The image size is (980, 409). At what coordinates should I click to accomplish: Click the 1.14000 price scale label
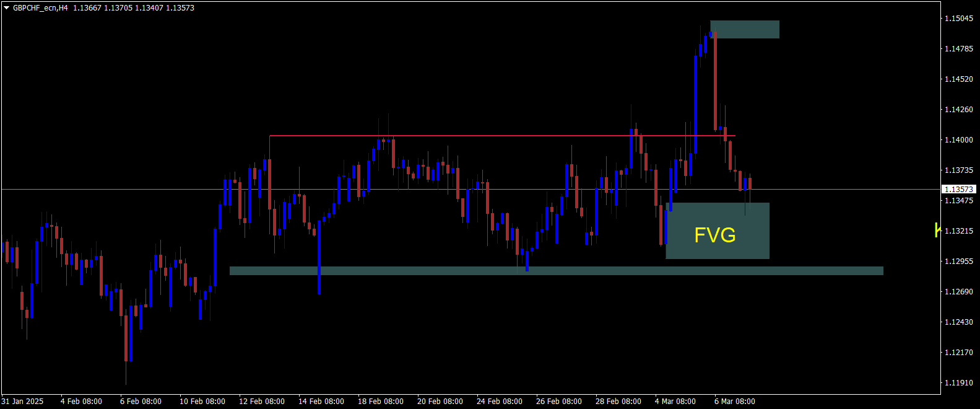point(958,140)
